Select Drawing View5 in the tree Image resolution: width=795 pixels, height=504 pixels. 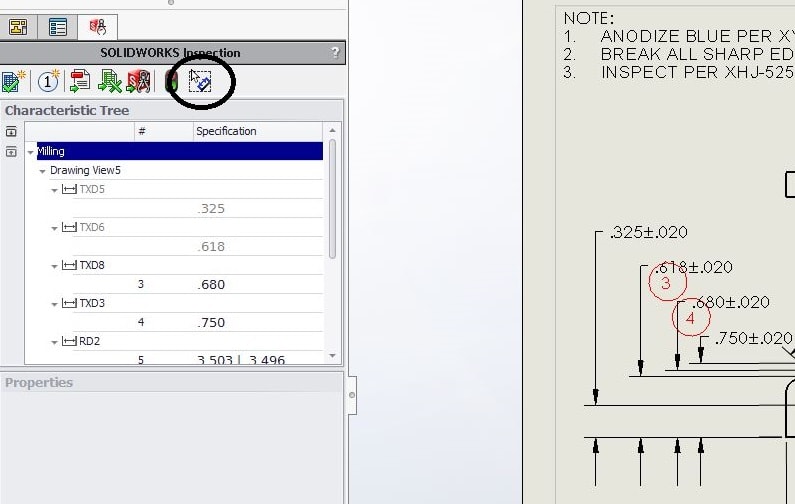pyautogui.click(x=85, y=170)
